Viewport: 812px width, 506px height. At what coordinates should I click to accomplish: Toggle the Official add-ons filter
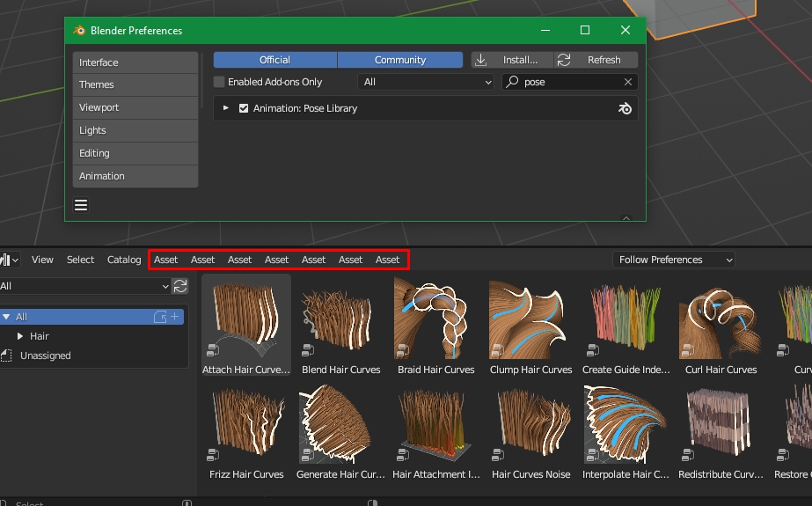[275, 60]
